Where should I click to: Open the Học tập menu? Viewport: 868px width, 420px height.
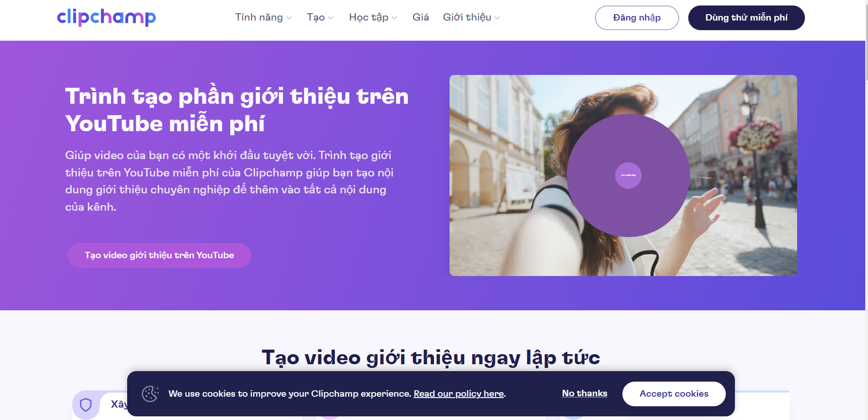coord(373,17)
